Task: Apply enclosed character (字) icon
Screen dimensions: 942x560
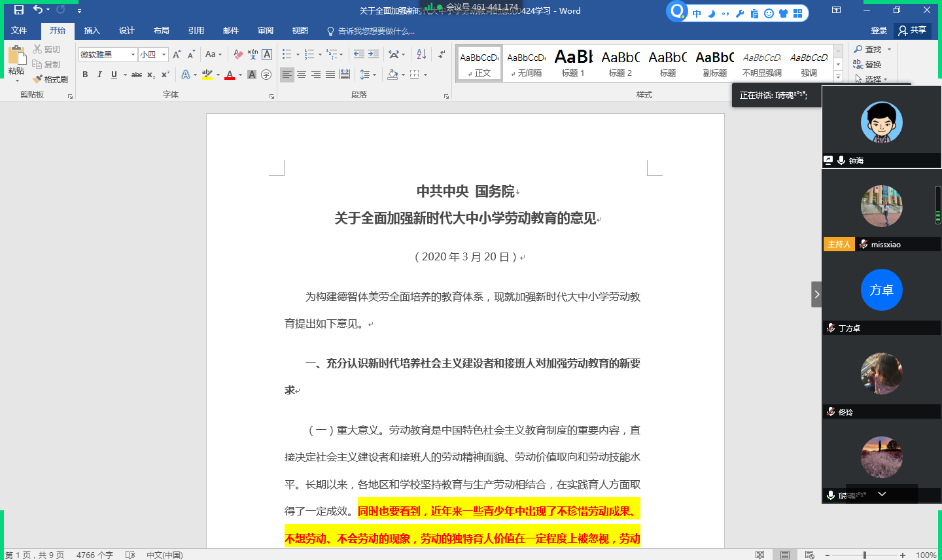Action: (266, 75)
